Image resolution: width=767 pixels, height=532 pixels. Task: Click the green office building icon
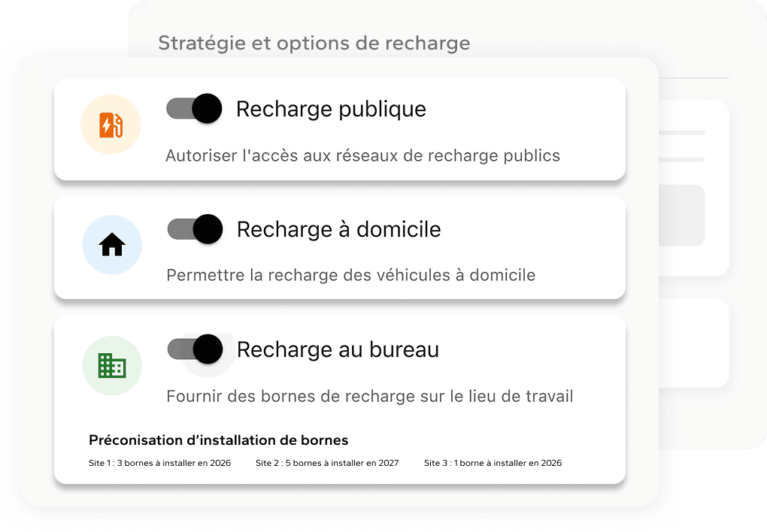pyautogui.click(x=112, y=365)
